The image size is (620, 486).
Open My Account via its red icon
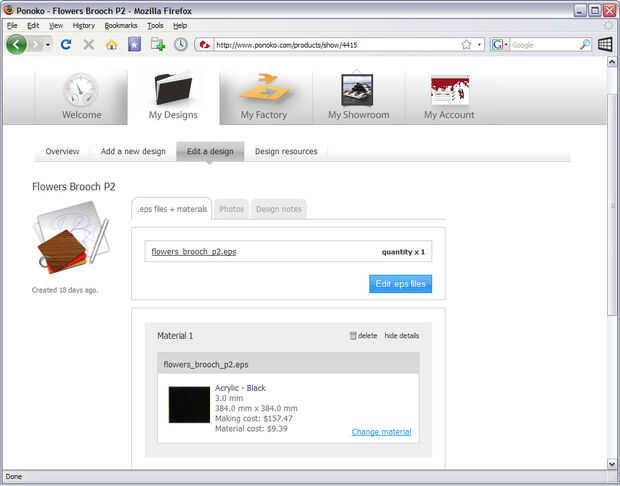click(x=450, y=90)
